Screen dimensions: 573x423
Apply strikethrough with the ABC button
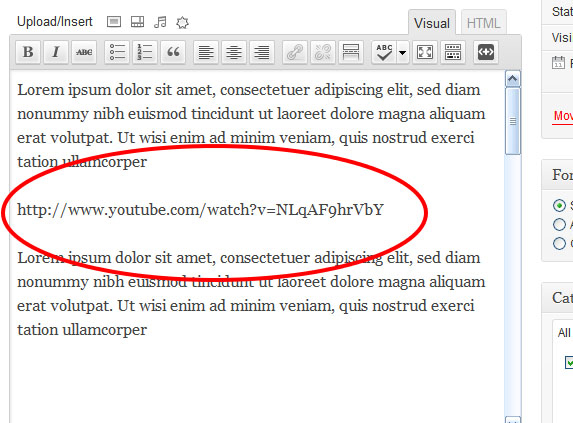(x=84, y=52)
